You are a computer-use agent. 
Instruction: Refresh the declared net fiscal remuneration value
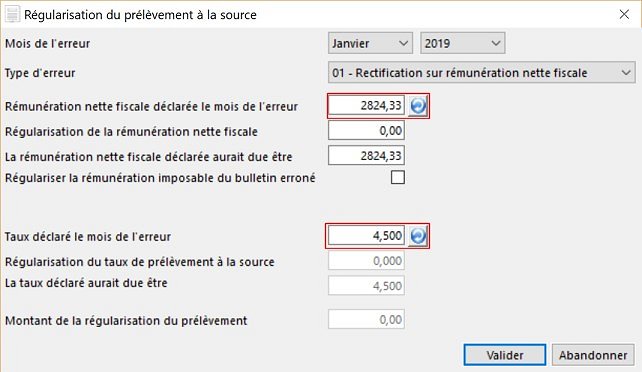418,106
